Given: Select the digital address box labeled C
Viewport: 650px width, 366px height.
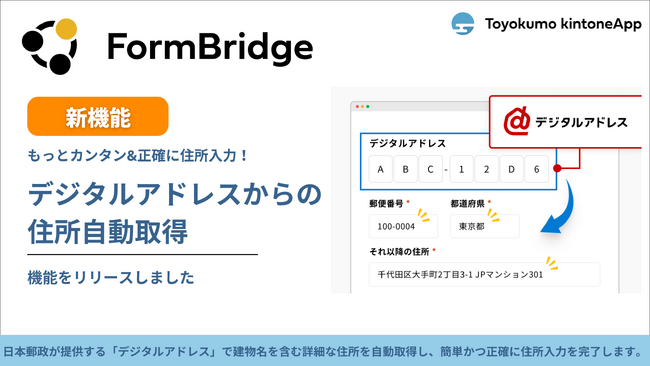Looking at the screenshot, I should [x=430, y=169].
